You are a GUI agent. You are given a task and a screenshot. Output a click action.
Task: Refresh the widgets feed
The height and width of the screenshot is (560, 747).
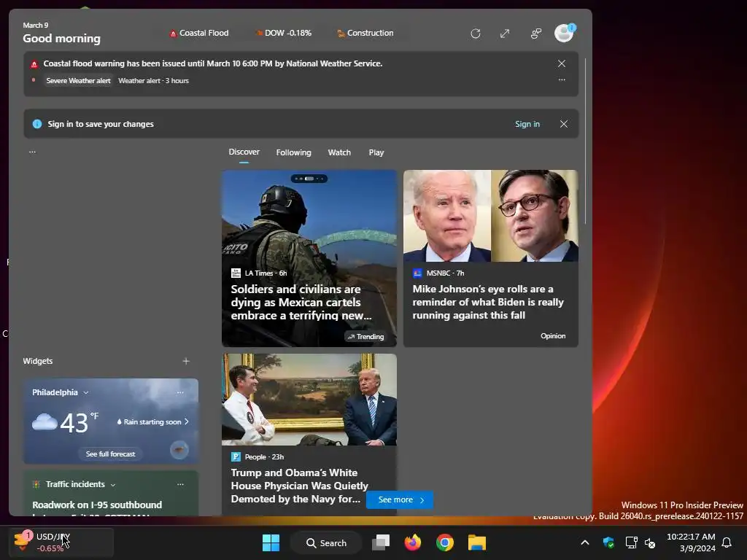[475, 34]
